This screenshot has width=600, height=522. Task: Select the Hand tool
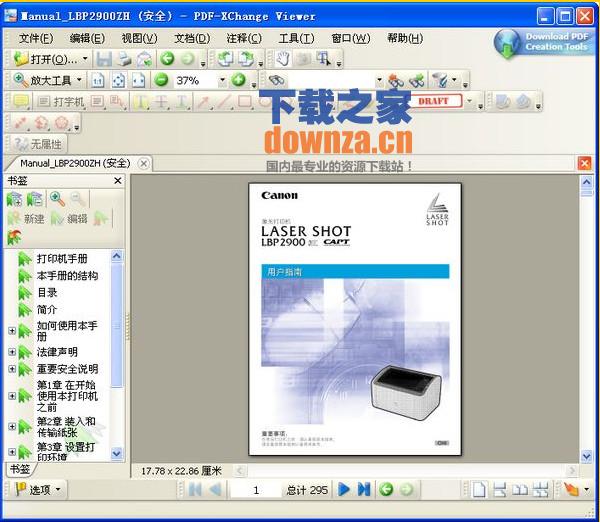click(x=283, y=59)
